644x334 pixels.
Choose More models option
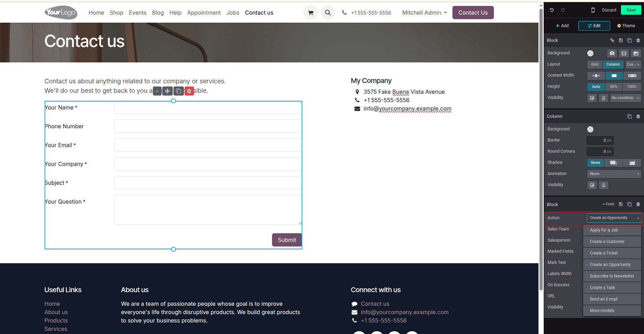612,311
